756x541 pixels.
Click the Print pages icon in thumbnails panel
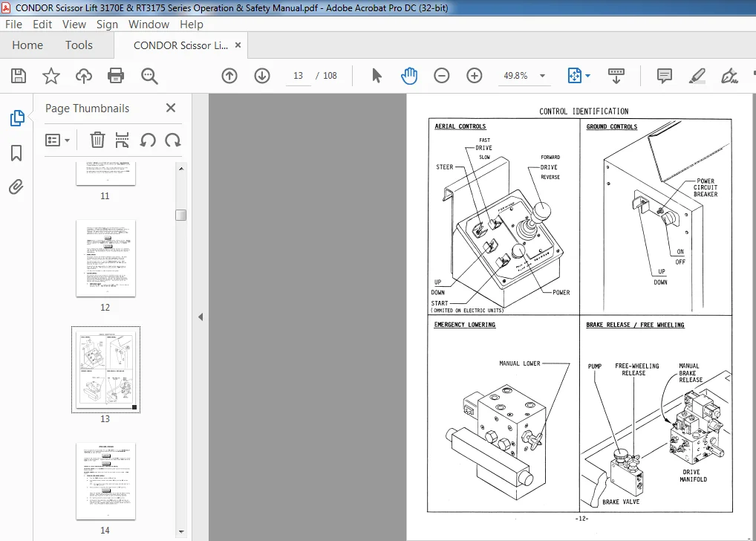(x=122, y=140)
